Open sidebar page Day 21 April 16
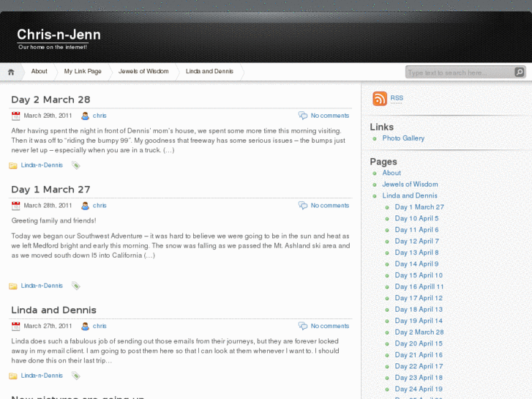This screenshot has width=532, height=399. (x=419, y=355)
